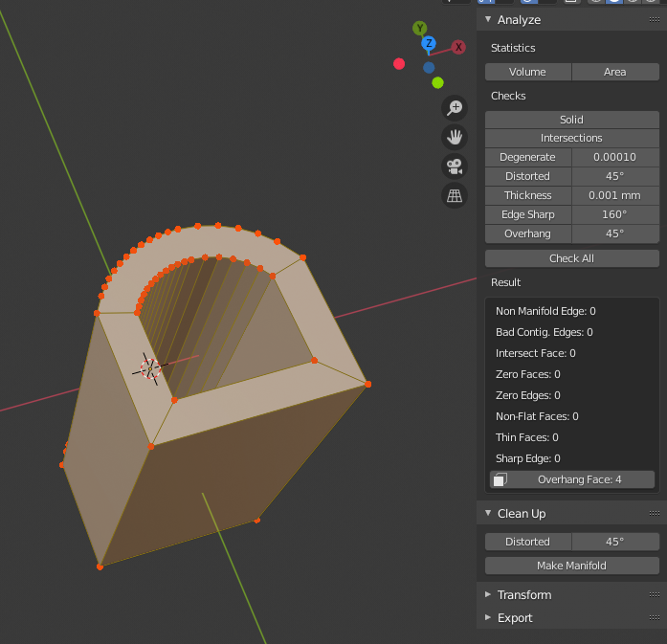667x644 pixels.
Task: Calculate mesh Volume statistic
Action: pos(528,72)
